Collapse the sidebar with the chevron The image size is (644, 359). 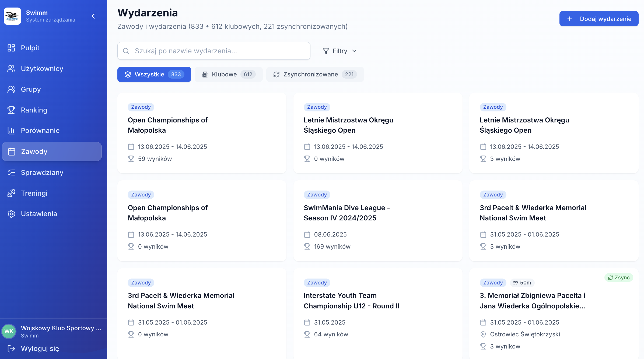tap(93, 16)
